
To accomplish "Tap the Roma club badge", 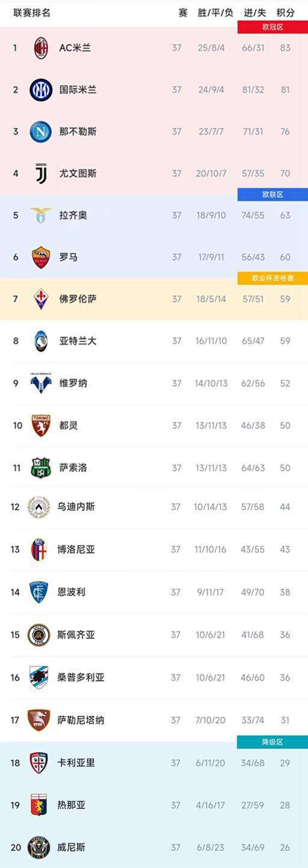I will pos(41,257).
